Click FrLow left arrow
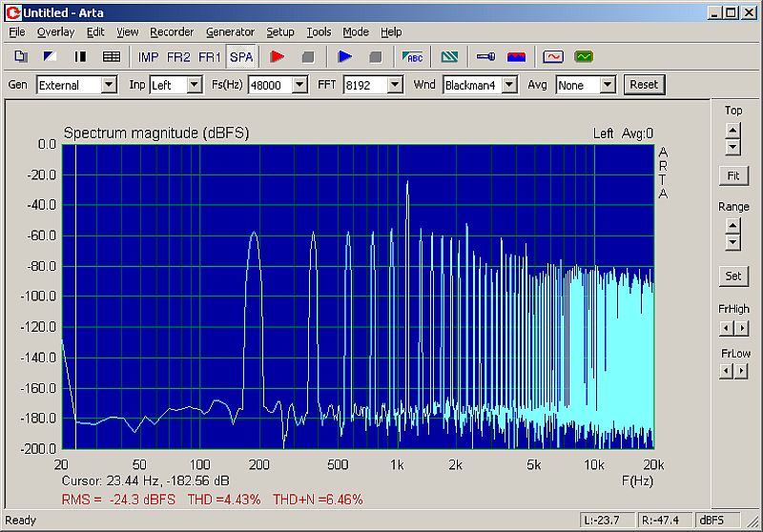Screen dimensions: 763x532 tap(726, 372)
